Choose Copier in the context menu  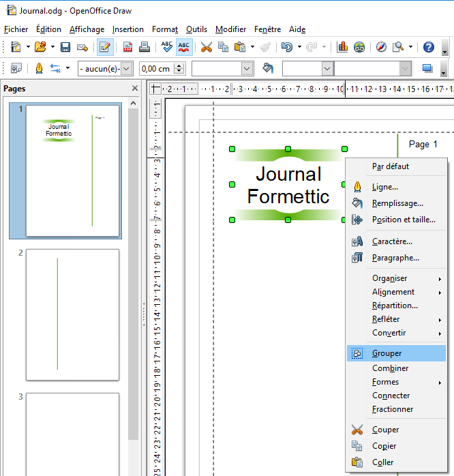tap(396, 446)
